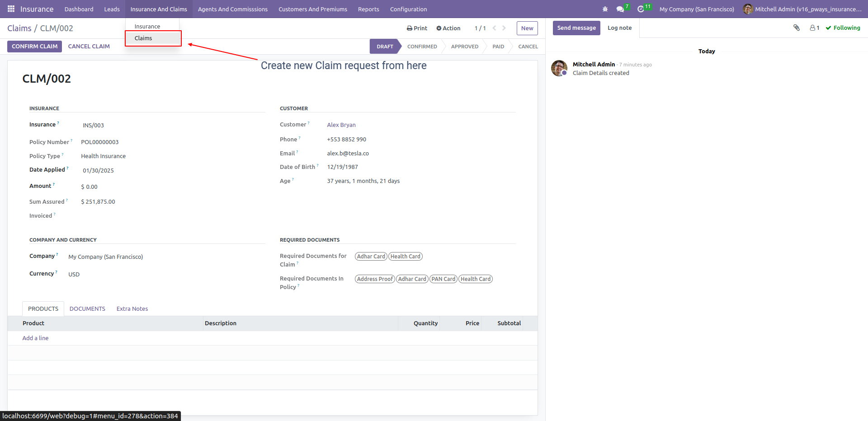Toggle Following status
Image resolution: width=868 pixels, height=421 pixels.
(x=843, y=28)
